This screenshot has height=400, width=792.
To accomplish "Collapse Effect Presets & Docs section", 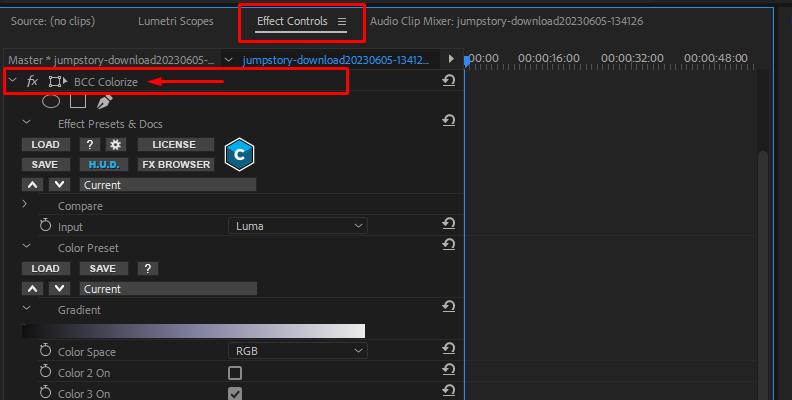I will [x=26, y=122].
